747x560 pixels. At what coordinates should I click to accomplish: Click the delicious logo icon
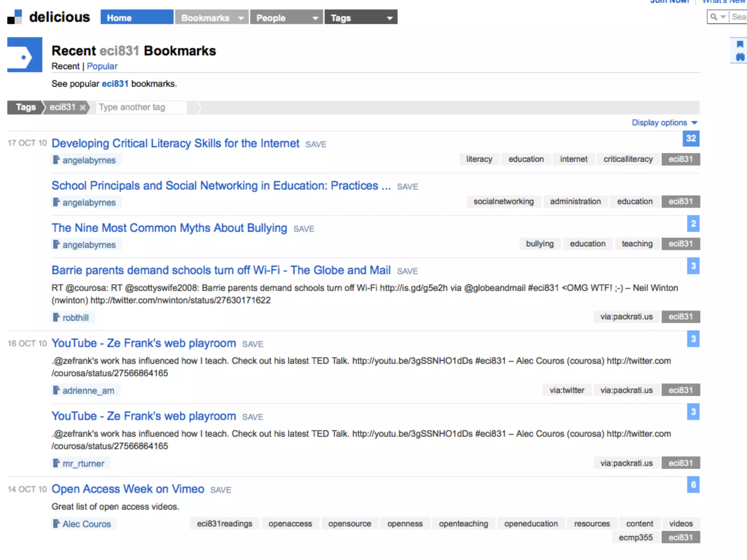(15, 17)
